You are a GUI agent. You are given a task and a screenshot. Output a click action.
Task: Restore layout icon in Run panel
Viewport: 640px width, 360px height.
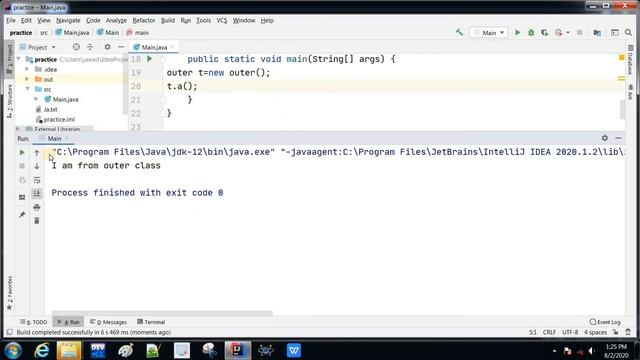coord(22,197)
